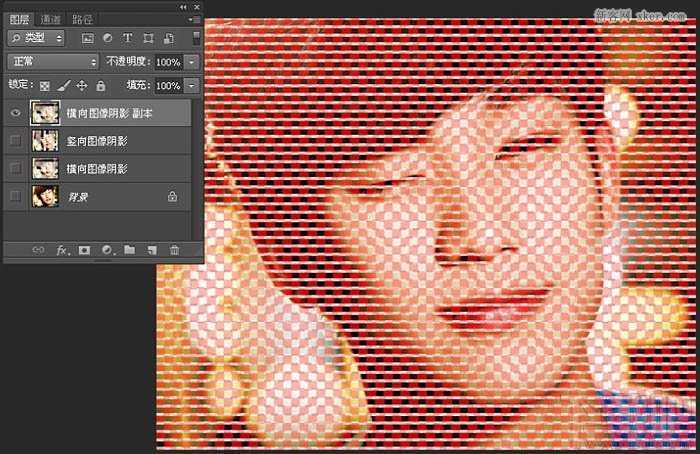Filter layers by type (T) icon
The width and height of the screenshot is (700, 454).
click(x=128, y=38)
